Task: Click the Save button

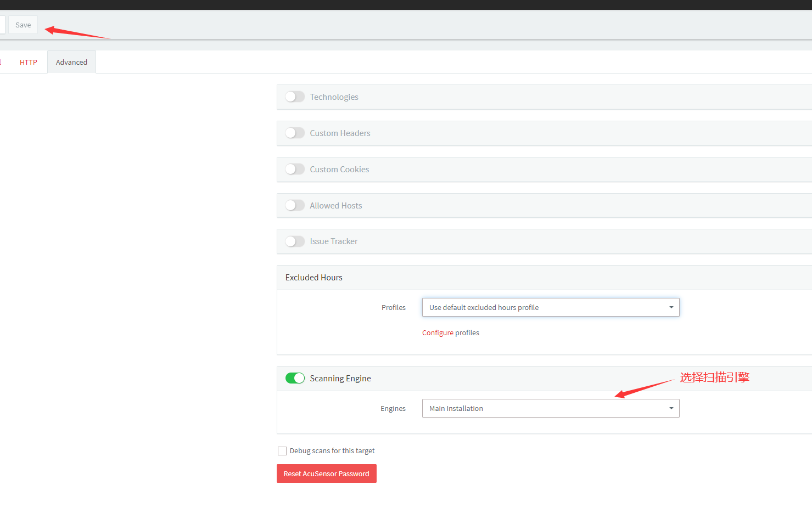Action: point(23,25)
